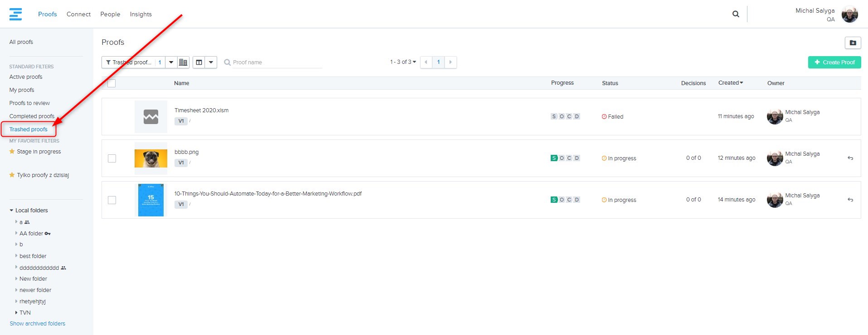Open the bbbb.png pug thumbnail
Viewport: 868px width, 335px height.
pyautogui.click(x=151, y=158)
